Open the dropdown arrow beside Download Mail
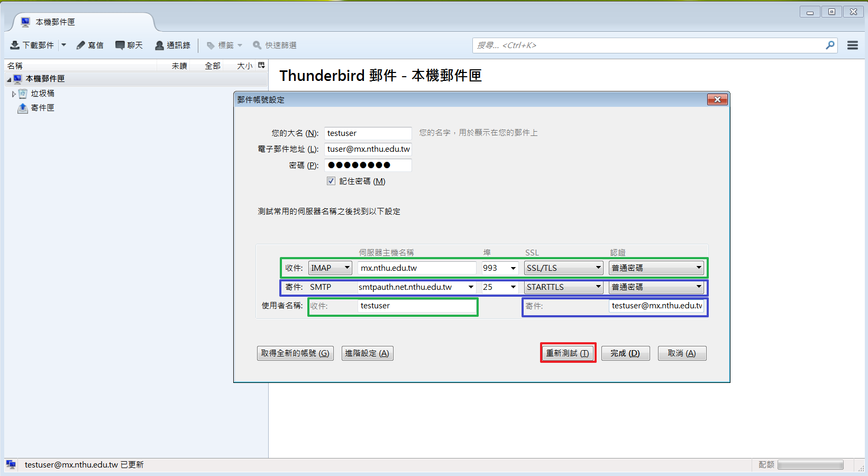This screenshot has width=868, height=476. [63, 45]
